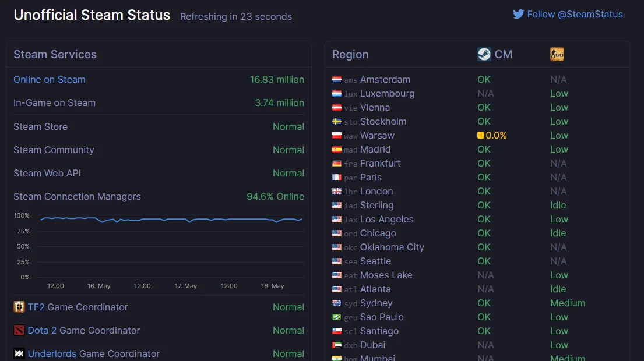This screenshot has height=361, width=644.
Task: Open the Online on Steam link
Action: click(x=50, y=80)
